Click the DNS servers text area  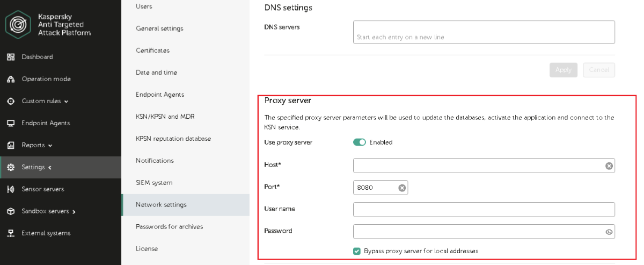coord(484,32)
